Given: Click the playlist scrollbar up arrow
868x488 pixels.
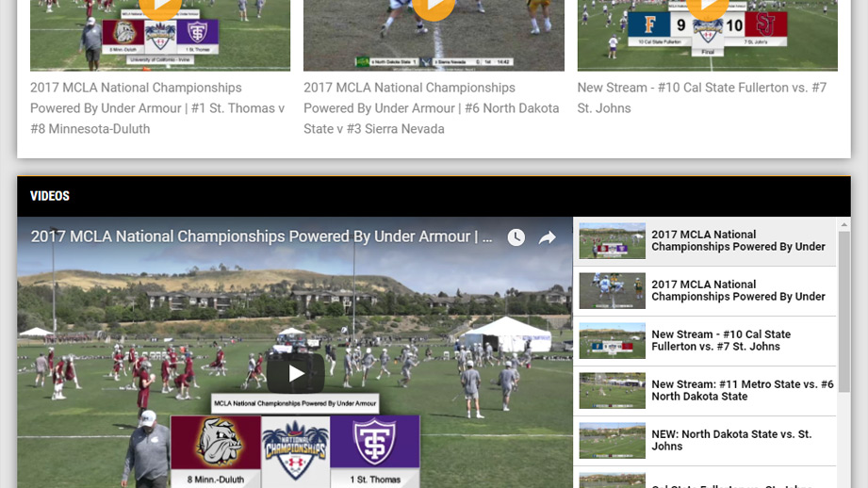Looking at the screenshot, I should (844, 224).
